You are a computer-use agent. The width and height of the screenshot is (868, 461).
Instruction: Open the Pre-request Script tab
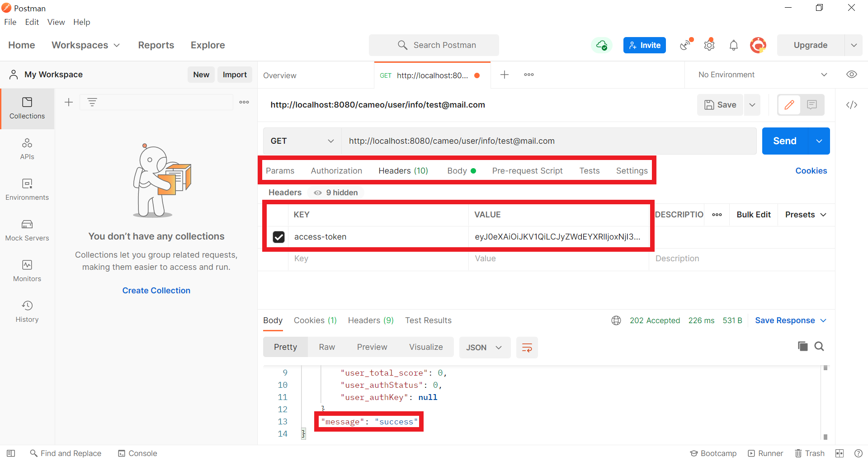pos(527,171)
